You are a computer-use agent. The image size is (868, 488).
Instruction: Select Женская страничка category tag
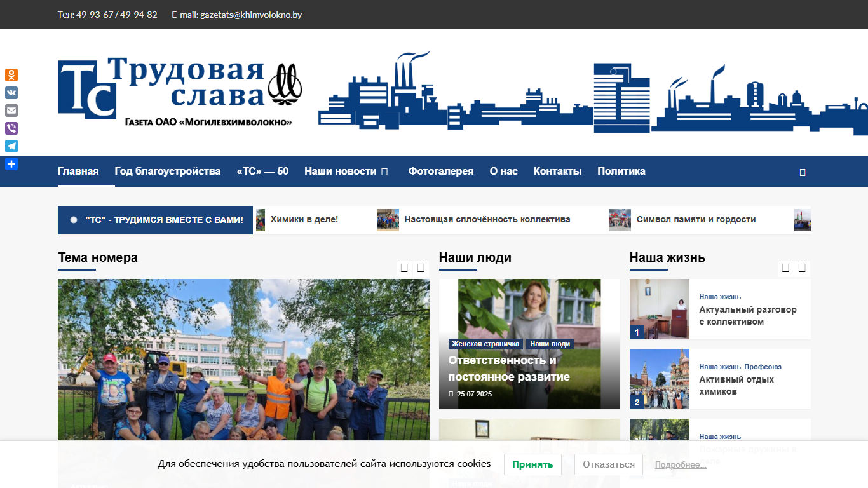click(485, 344)
